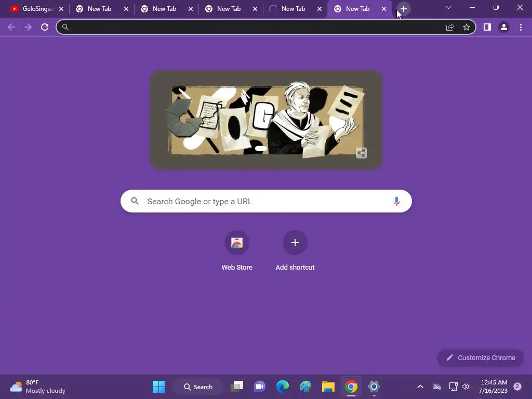Start voice search with the microphone icon
The height and width of the screenshot is (399, 532).
click(x=396, y=201)
